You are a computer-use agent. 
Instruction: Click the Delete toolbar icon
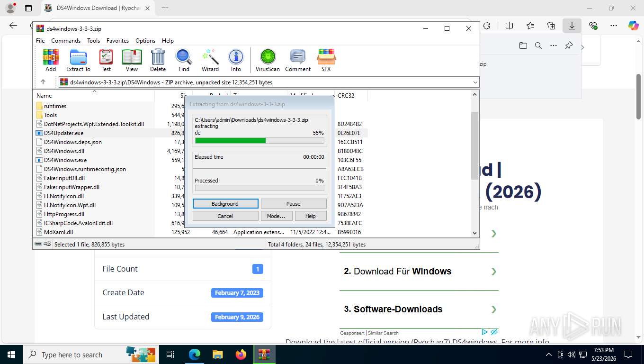point(158,60)
